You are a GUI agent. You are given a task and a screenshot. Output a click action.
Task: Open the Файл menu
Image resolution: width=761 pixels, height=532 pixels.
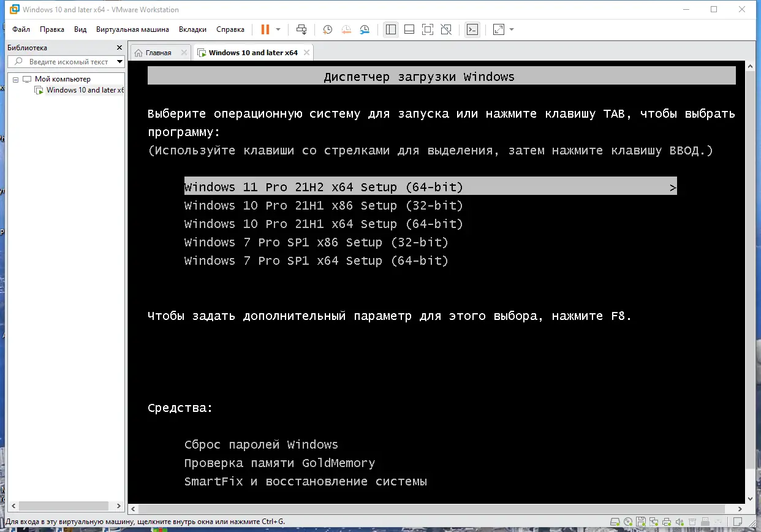21,29
